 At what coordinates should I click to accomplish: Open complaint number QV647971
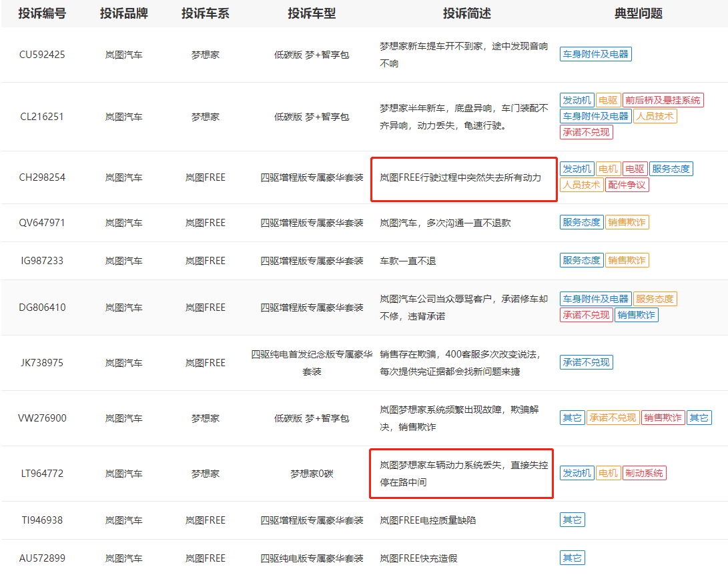[x=42, y=223]
